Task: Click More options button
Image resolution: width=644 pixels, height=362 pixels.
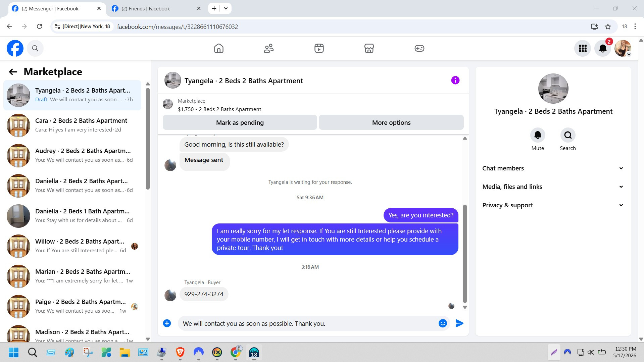Action: pyautogui.click(x=391, y=122)
